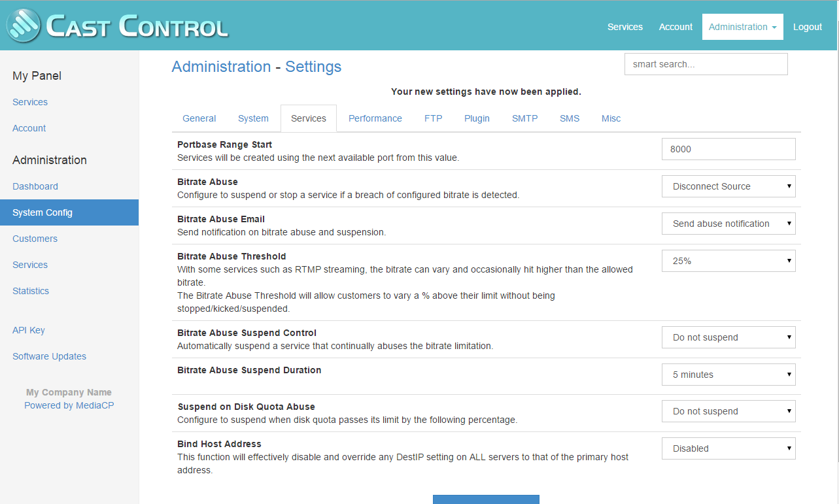
Task: Open the Services link in top navigation
Action: coord(625,27)
